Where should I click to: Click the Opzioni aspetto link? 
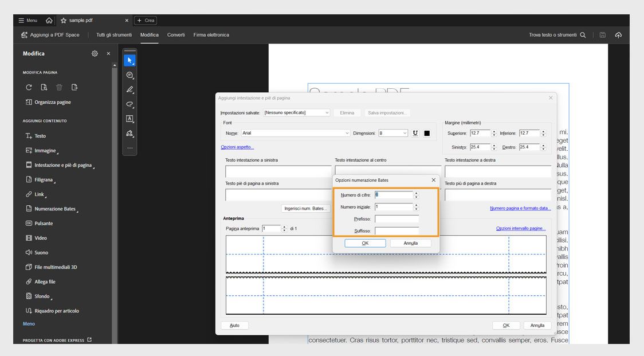(x=237, y=147)
